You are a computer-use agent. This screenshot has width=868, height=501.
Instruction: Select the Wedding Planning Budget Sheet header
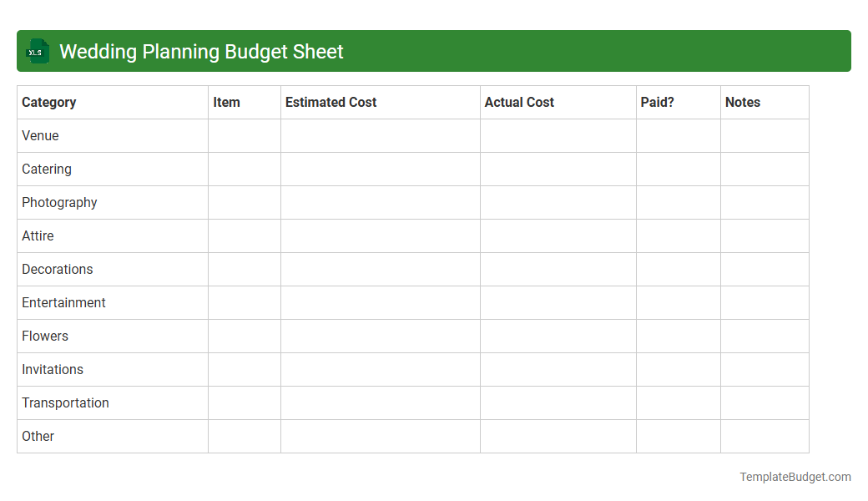pyautogui.click(x=200, y=52)
